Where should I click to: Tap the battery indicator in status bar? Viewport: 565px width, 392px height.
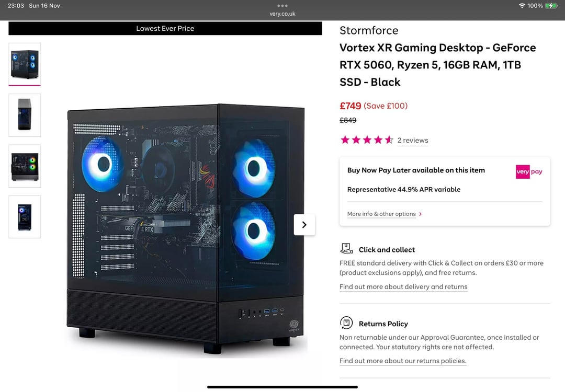(551, 6)
